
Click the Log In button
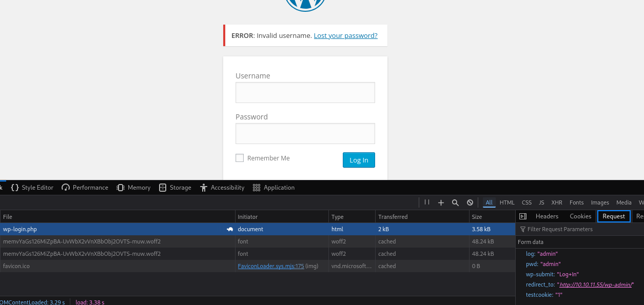[x=359, y=160]
